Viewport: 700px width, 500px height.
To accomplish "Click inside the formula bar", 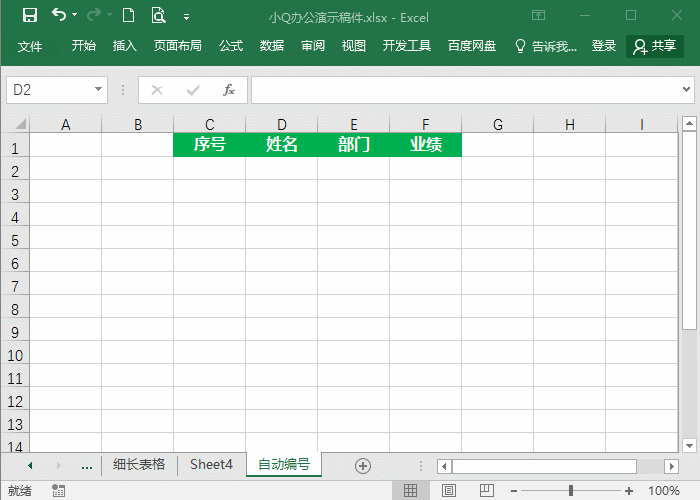I will click(x=466, y=90).
